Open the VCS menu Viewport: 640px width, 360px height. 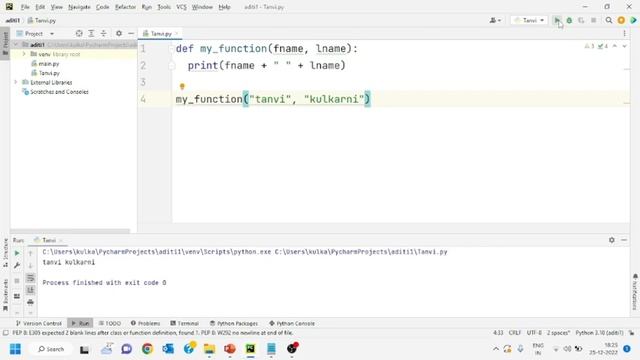(x=181, y=7)
